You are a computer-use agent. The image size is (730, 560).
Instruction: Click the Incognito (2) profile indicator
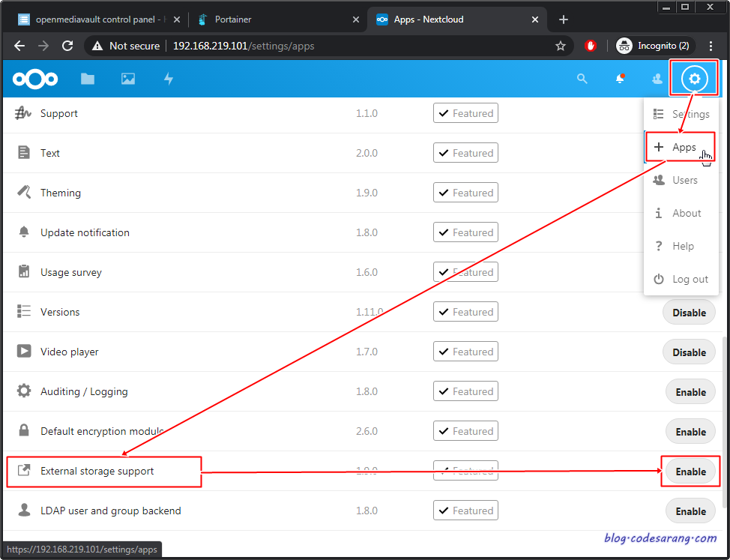tap(655, 46)
